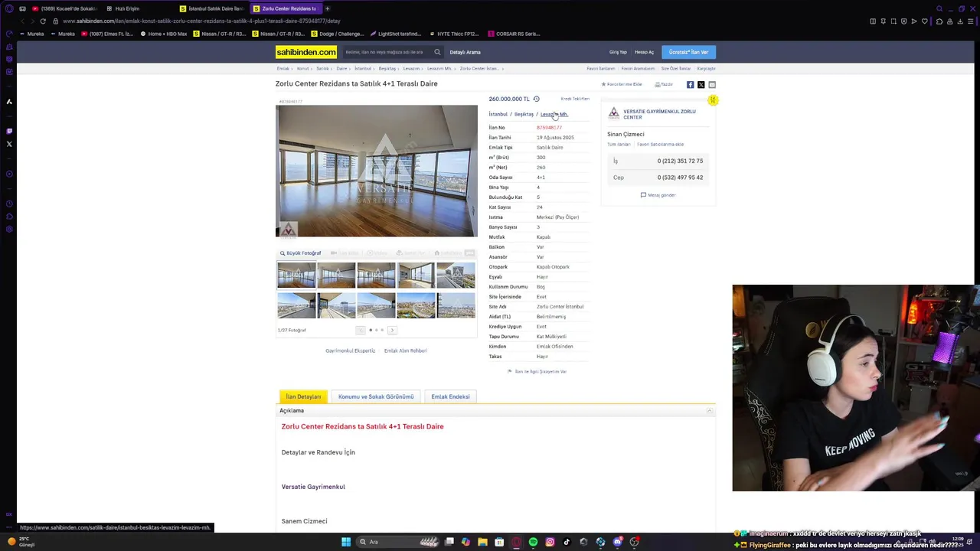Open Detaylı Arama link
The height and width of the screenshot is (551, 980).
coord(465,52)
